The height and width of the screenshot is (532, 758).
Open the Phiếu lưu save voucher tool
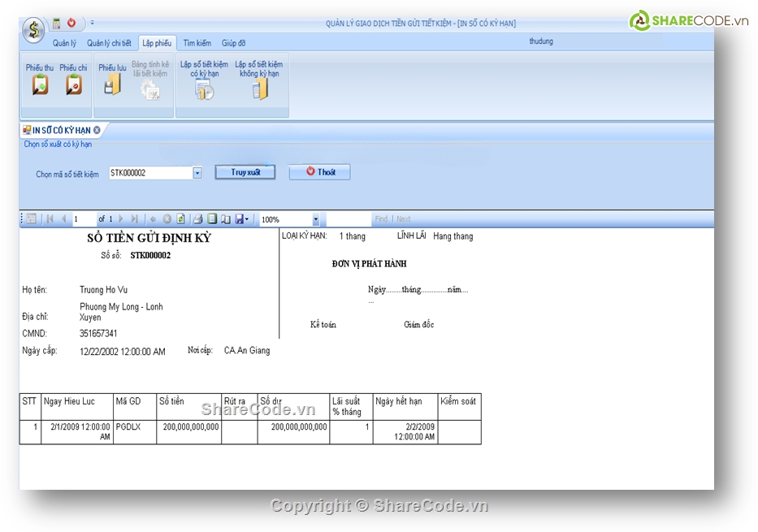(112, 80)
